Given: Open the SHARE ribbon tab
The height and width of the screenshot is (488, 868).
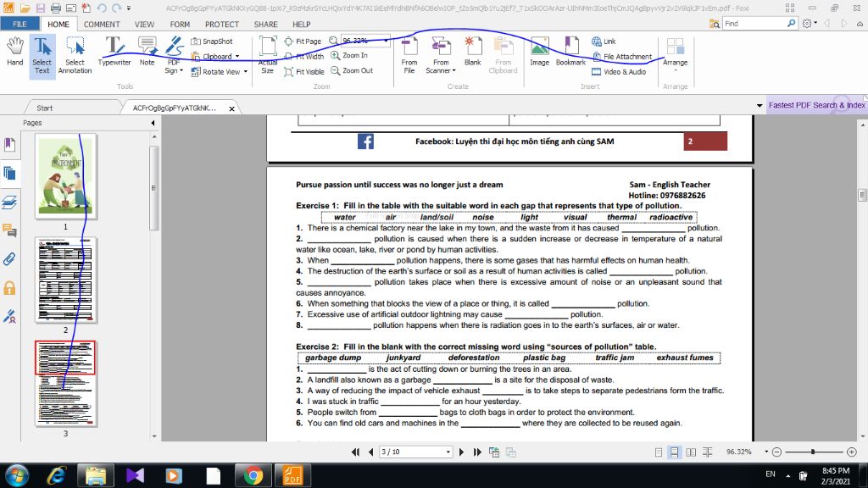Looking at the screenshot, I should point(265,25).
